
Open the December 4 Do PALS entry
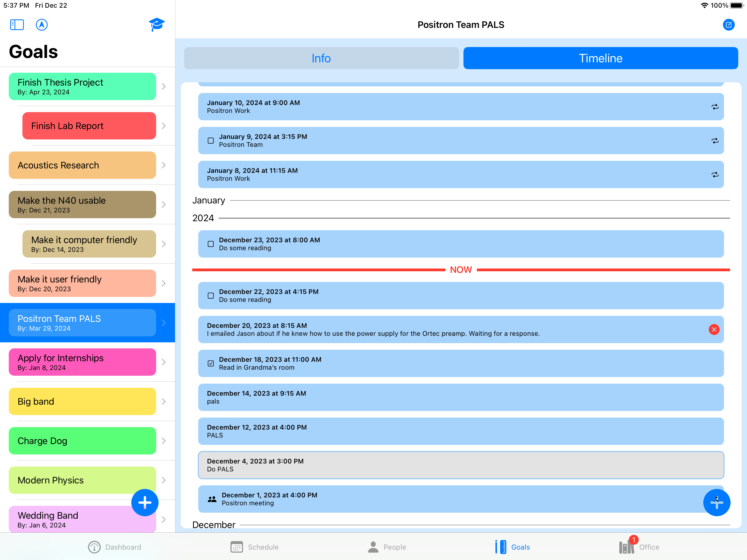click(x=461, y=465)
